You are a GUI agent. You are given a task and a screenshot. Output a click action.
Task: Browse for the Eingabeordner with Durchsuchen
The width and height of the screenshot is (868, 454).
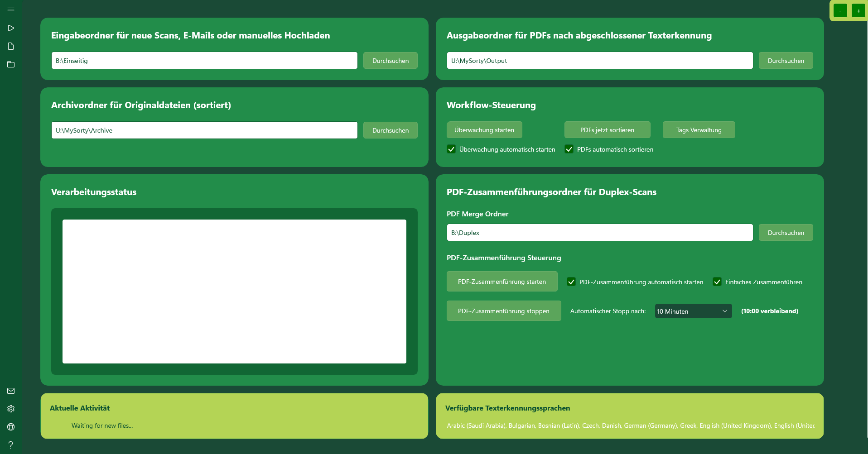(x=390, y=61)
